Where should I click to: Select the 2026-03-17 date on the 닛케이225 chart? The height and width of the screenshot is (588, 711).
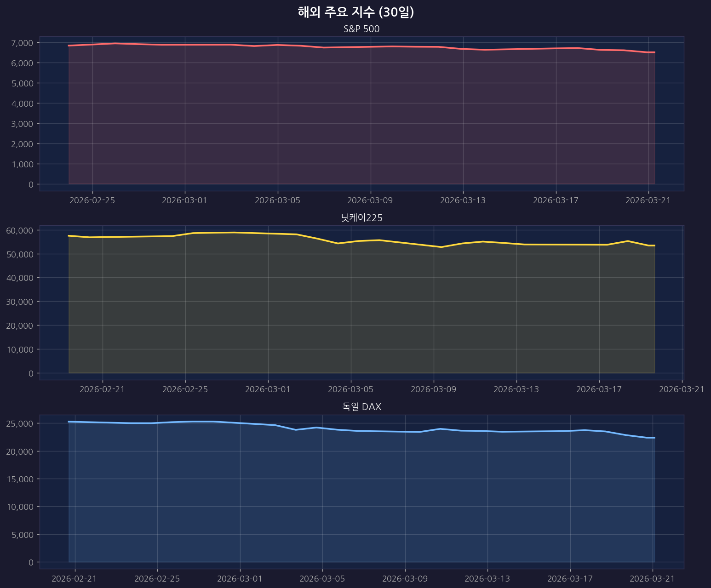point(599,389)
